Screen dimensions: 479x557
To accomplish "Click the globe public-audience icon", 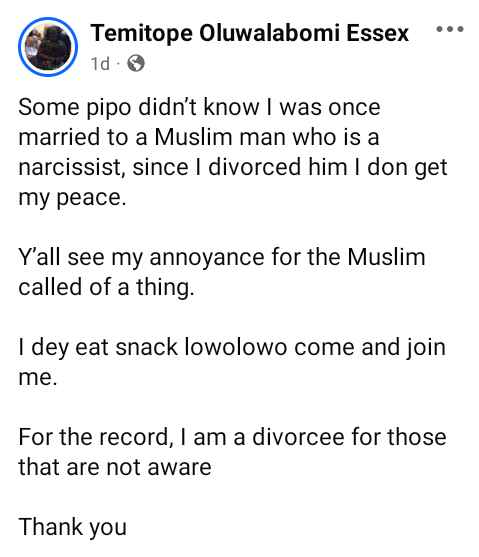I will click(x=136, y=64).
